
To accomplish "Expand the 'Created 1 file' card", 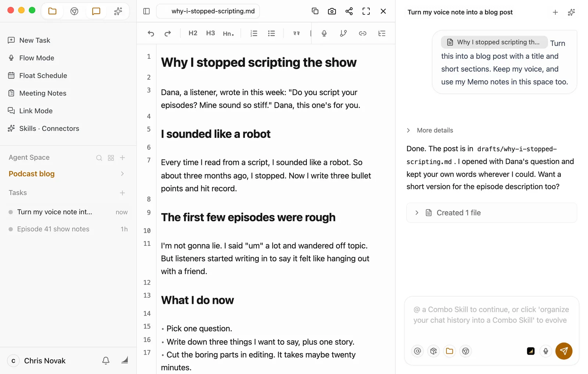I will click(492, 213).
